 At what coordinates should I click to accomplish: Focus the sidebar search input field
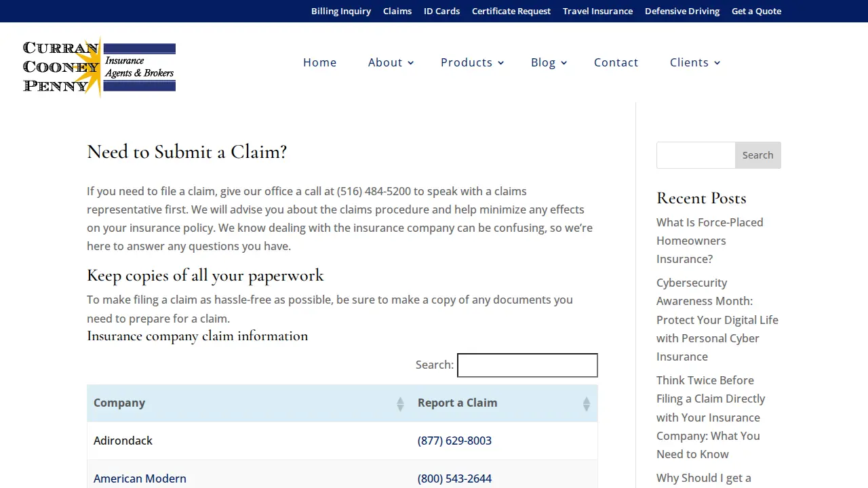696,155
